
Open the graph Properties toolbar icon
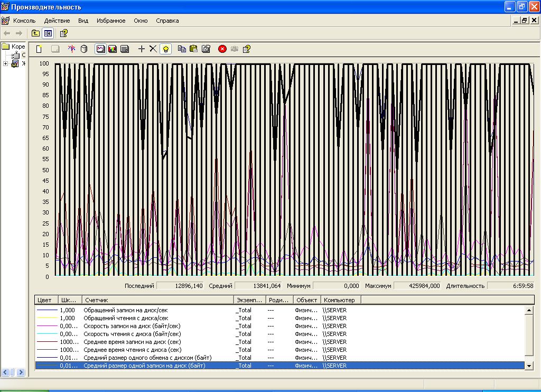206,49
